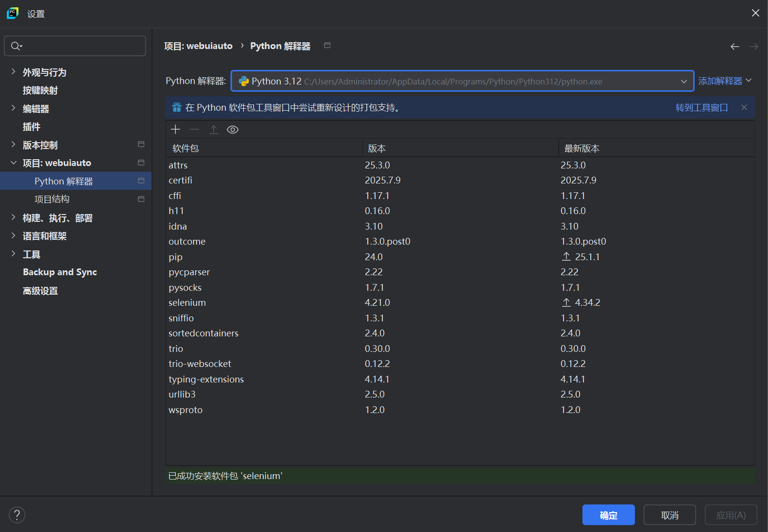768x532 pixels.
Task: Select the attrs package row
Action: [x=460, y=165]
